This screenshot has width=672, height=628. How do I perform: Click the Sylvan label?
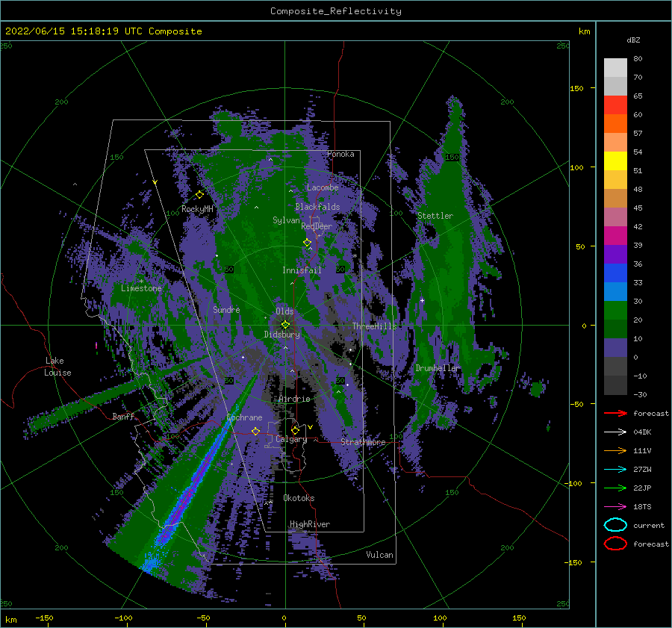click(286, 220)
